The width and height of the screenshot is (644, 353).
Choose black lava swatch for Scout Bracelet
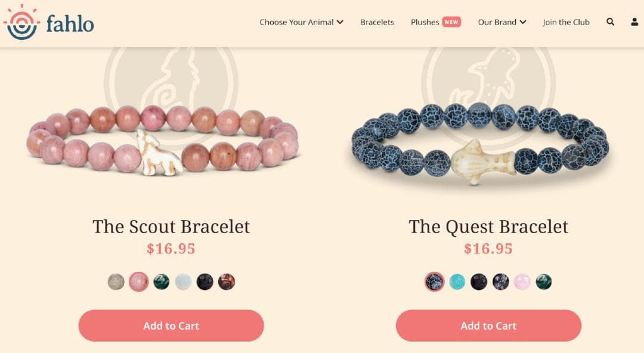(205, 282)
